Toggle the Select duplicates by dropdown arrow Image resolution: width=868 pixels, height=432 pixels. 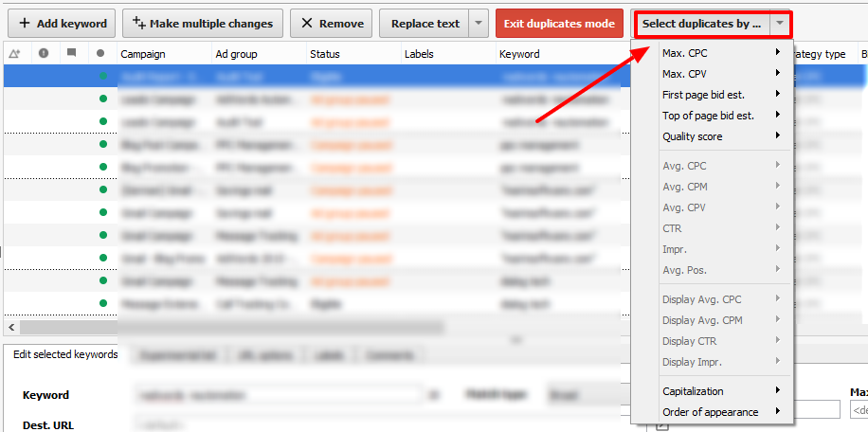[x=780, y=24]
